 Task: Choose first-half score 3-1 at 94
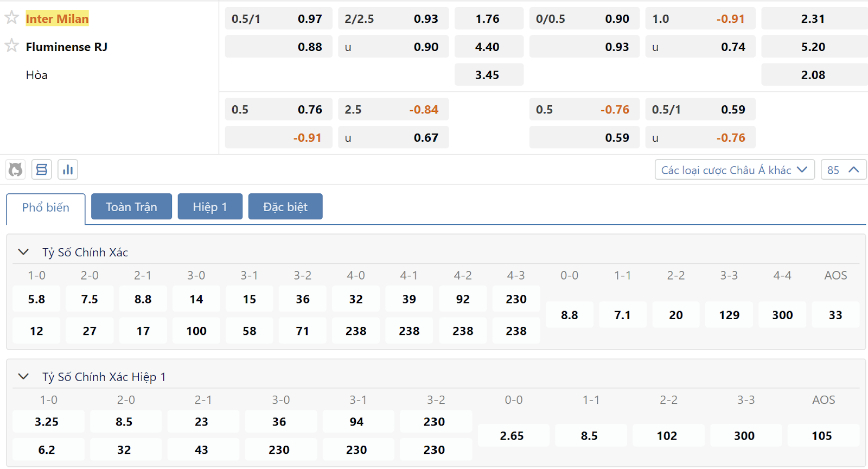click(x=357, y=422)
